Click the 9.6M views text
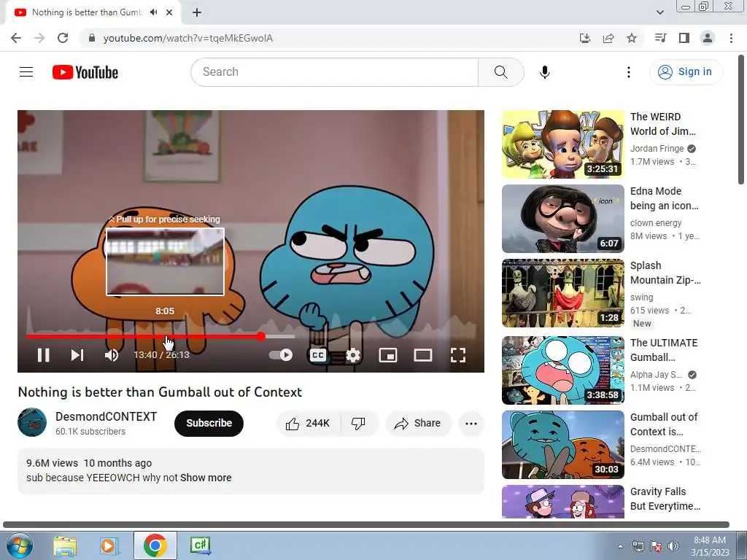Screen dimensions: 747x560 coord(52,463)
